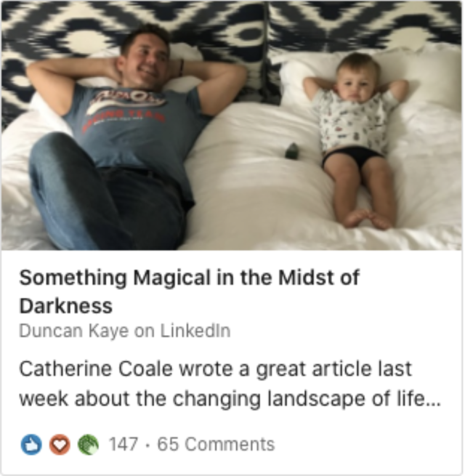Click the patterned headboard above the baby
Viewport: 465px width, 476px height.
tap(364, 25)
